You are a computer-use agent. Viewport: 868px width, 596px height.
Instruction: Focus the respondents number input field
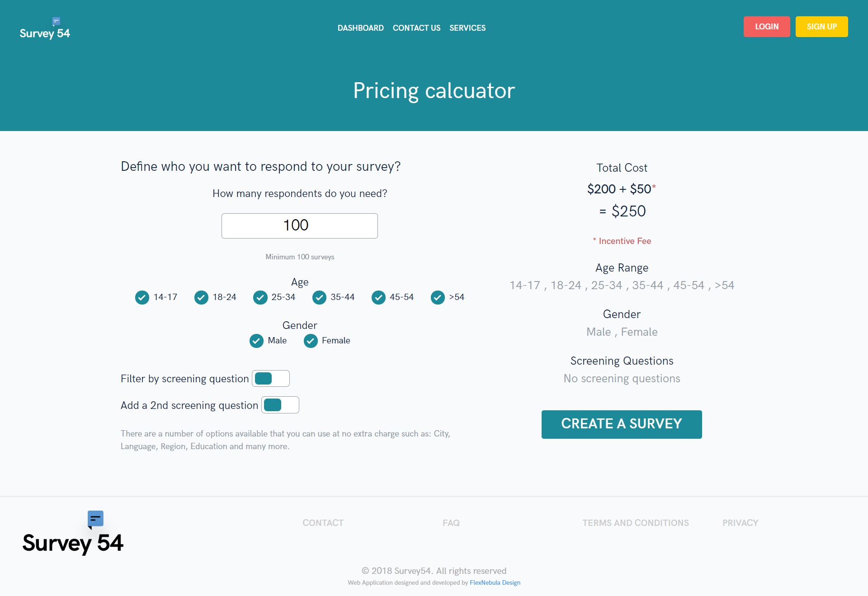pos(299,226)
